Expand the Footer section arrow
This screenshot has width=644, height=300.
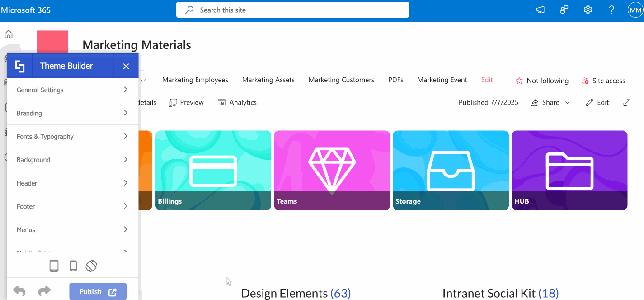click(126, 206)
